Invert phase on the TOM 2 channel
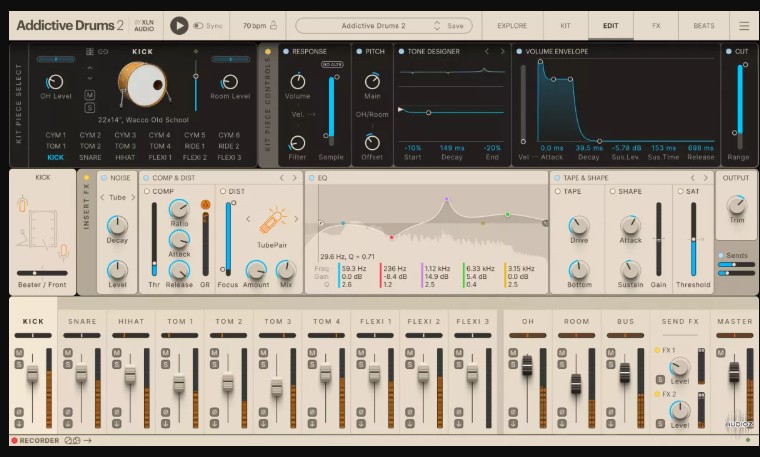The image size is (760, 457). pyautogui.click(x=214, y=412)
